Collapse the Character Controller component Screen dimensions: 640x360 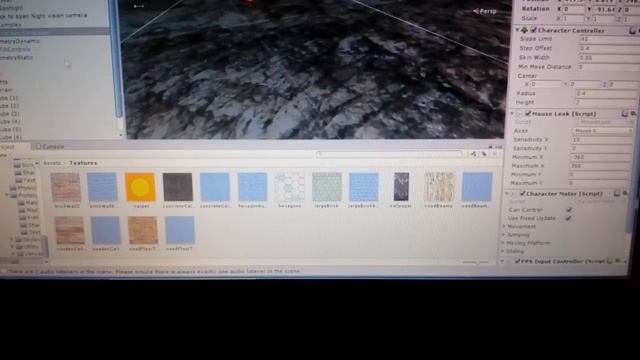[517, 30]
